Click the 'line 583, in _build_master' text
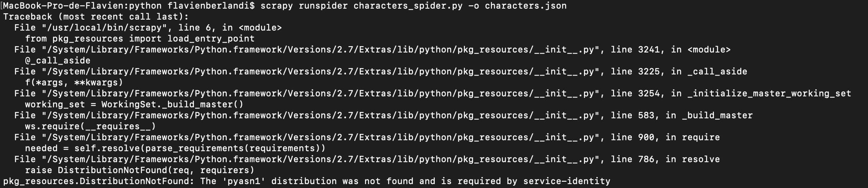868x188 pixels. click(x=681, y=116)
